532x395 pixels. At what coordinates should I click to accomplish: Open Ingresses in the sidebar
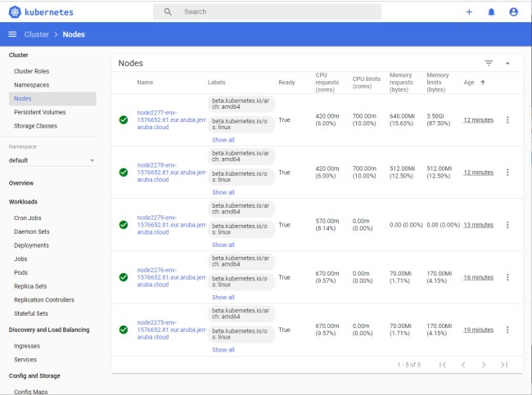click(27, 346)
